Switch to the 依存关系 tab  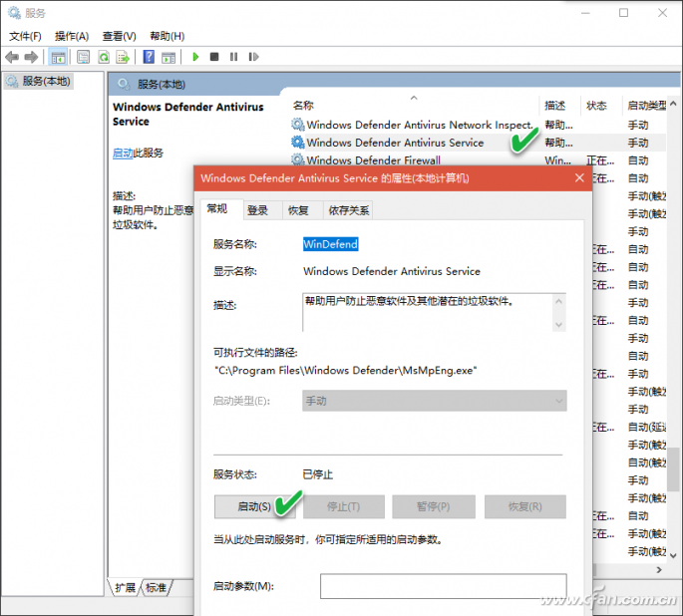[349, 210]
